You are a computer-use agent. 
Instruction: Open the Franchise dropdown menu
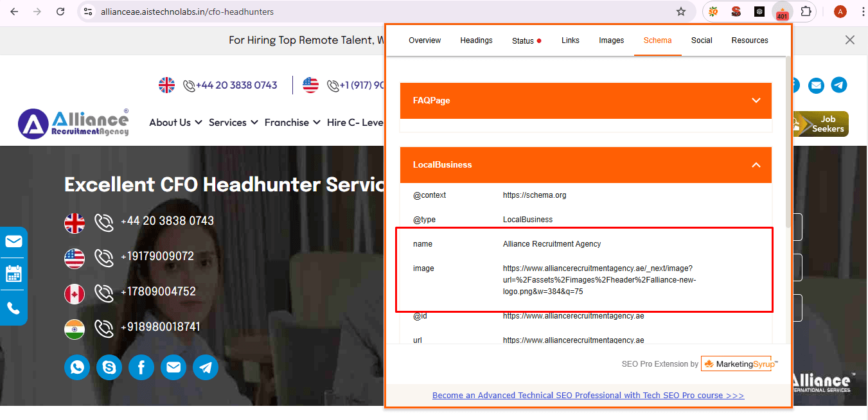tap(292, 122)
